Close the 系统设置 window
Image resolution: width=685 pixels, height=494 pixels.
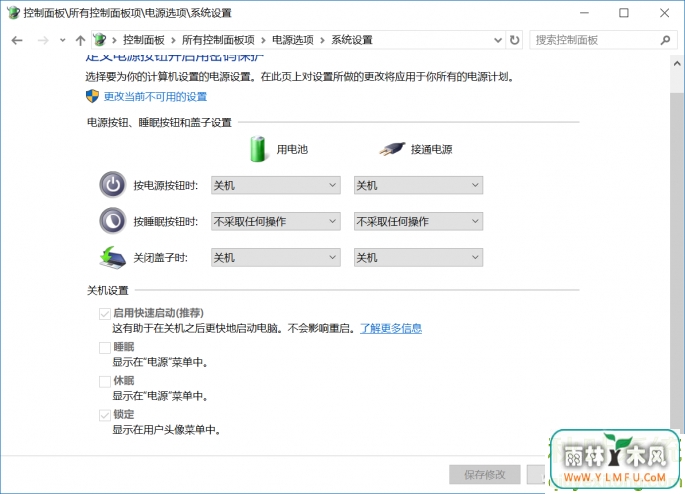point(664,13)
